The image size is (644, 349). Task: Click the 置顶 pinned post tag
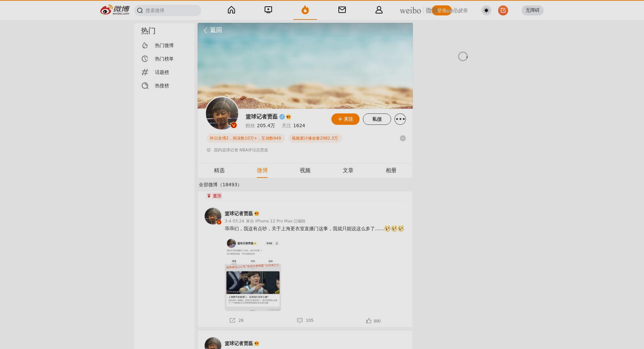(x=214, y=196)
